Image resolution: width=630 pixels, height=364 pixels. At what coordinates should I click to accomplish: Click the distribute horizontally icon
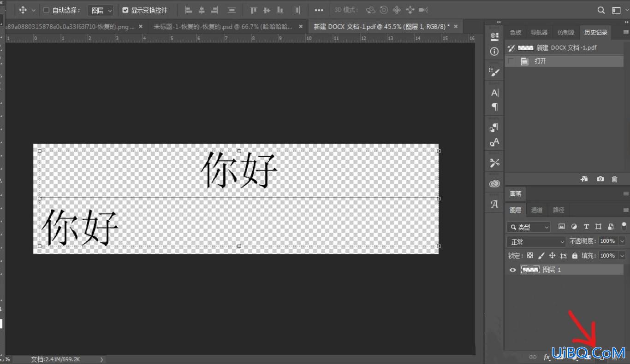[x=297, y=10]
